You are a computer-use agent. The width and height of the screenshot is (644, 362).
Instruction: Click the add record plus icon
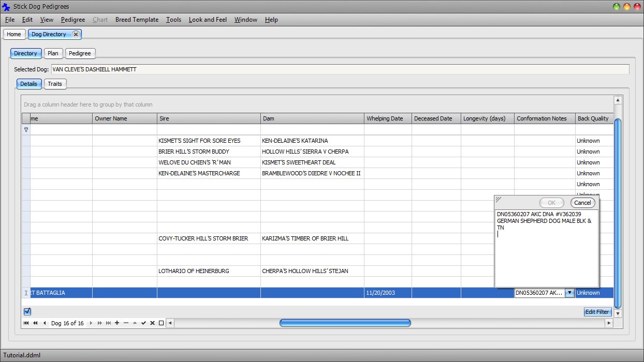click(117, 323)
